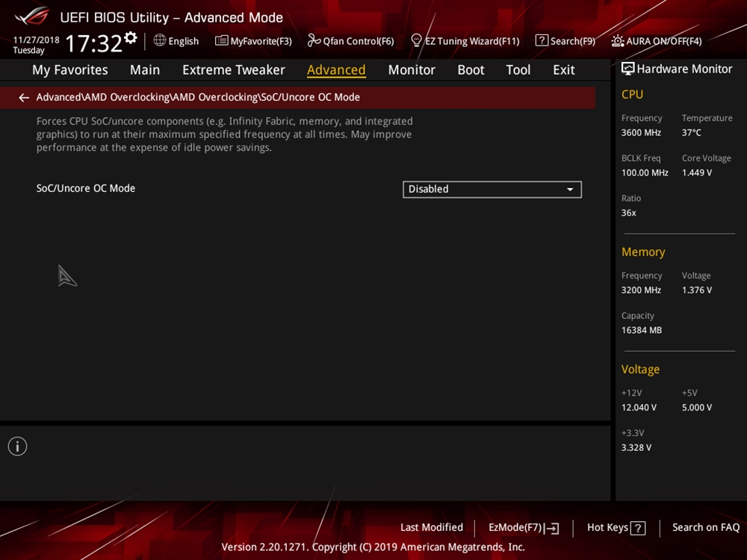Click the ROG logo icon
This screenshot has height=560, width=747.
pyautogui.click(x=31, y=16)
